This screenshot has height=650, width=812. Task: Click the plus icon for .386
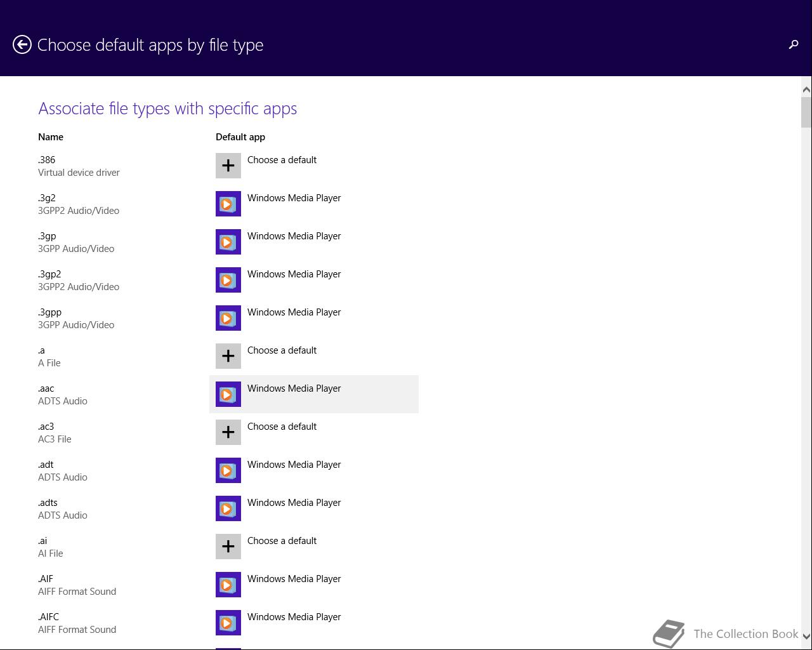(228, 166)
